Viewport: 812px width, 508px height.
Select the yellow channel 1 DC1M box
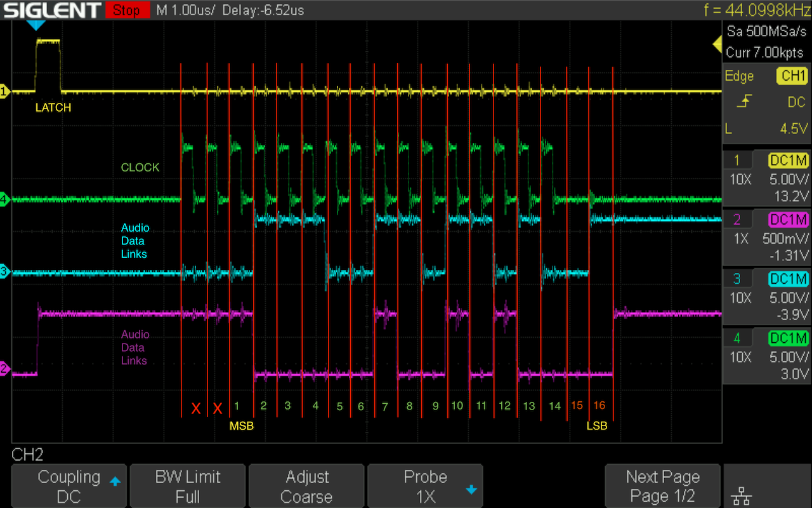coord(788,161)
